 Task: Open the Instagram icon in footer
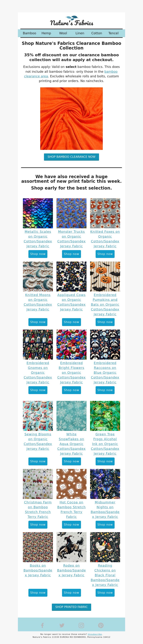click(x=81, y=625)
